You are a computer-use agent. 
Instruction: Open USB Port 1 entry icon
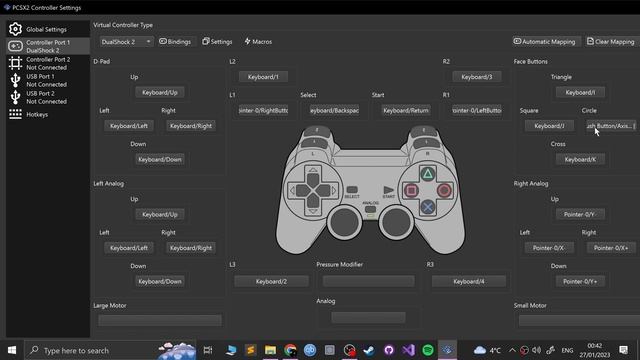pyautogui.click(x=15, y=80)
